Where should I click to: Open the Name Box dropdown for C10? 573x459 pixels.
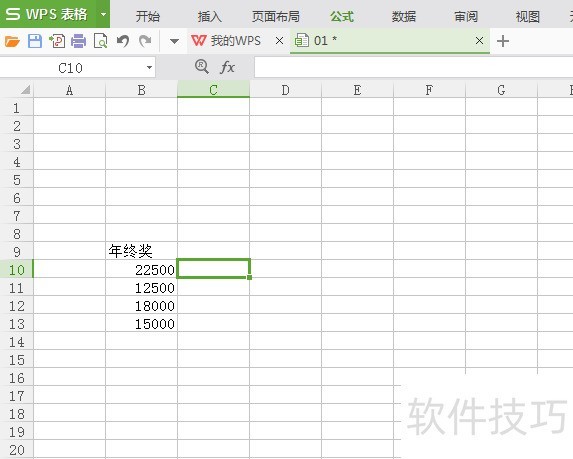coord(149,68)
